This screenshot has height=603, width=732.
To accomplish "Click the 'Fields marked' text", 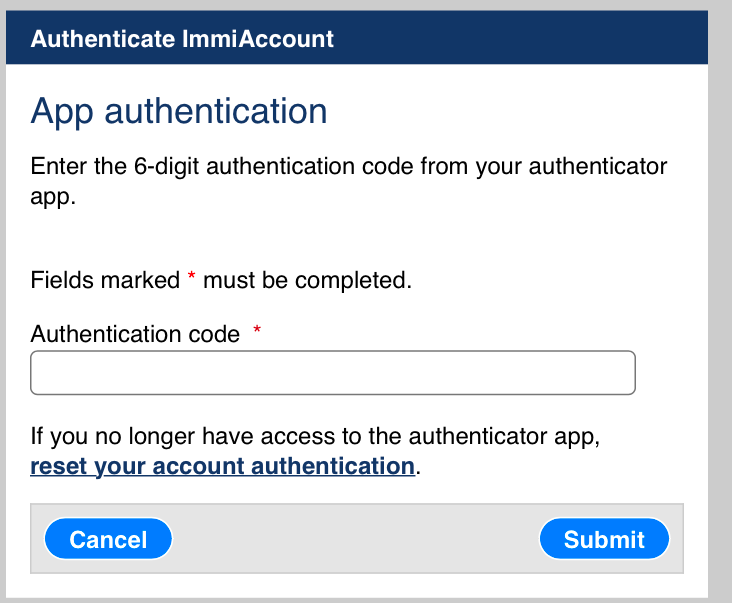I will 105,280.
